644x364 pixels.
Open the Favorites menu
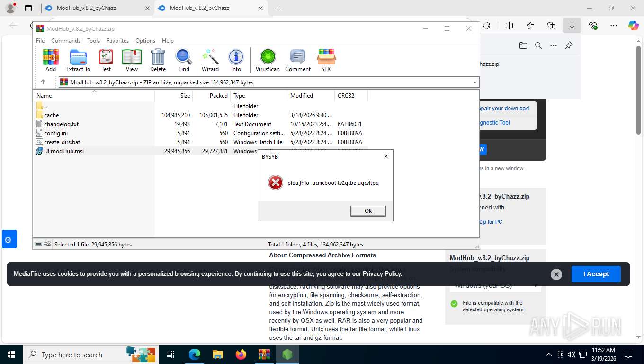[117, 41]
